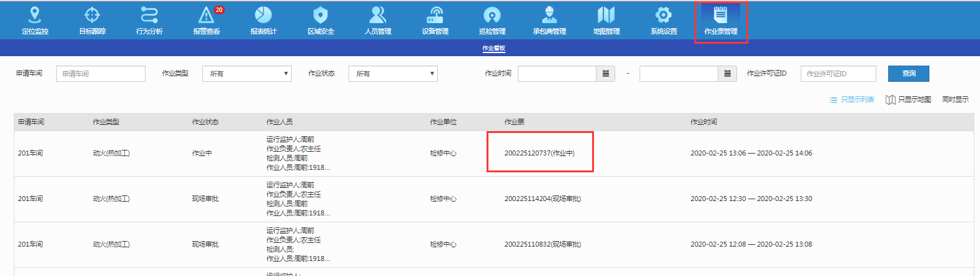The height and width of the screenshot is (276, 980).
Task: Open 定位监控 location monitoring module
Action: point(35,20)
